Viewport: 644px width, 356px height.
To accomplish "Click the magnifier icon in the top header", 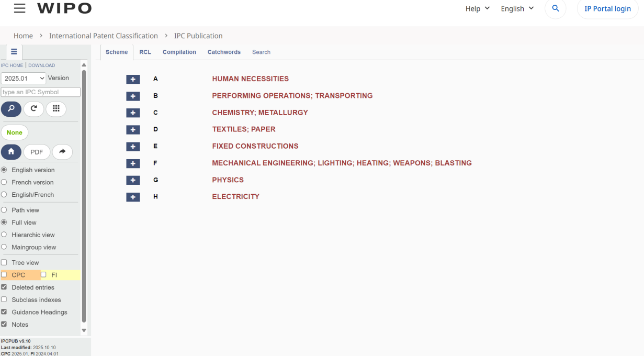I will [555, 9].
